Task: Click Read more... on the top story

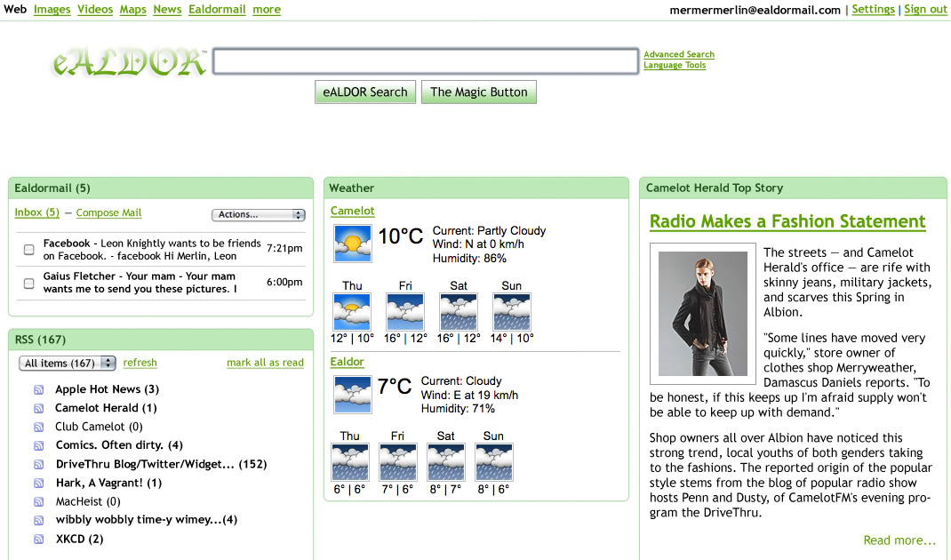Action: coord(899,540)
